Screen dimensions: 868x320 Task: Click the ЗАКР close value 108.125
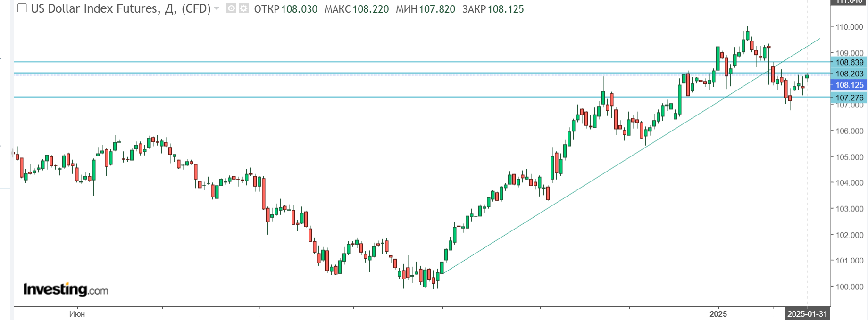click(x=506, y=9)
